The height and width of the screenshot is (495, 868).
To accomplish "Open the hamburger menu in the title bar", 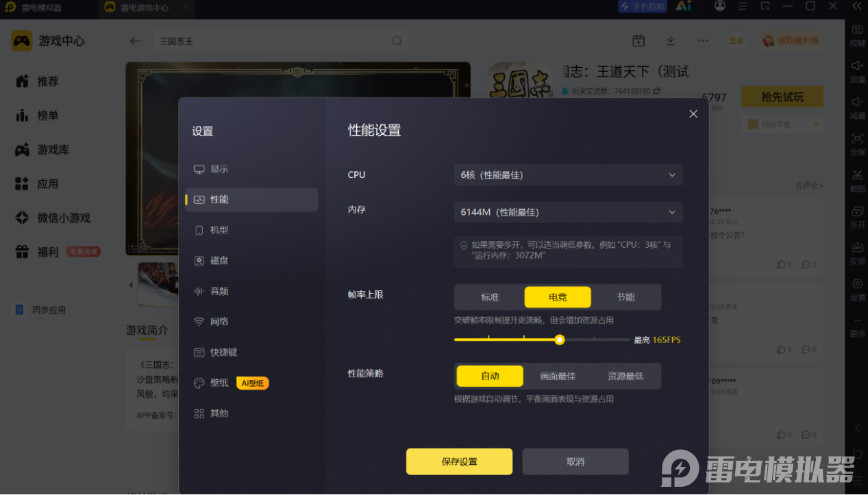I will click(743, 6).
